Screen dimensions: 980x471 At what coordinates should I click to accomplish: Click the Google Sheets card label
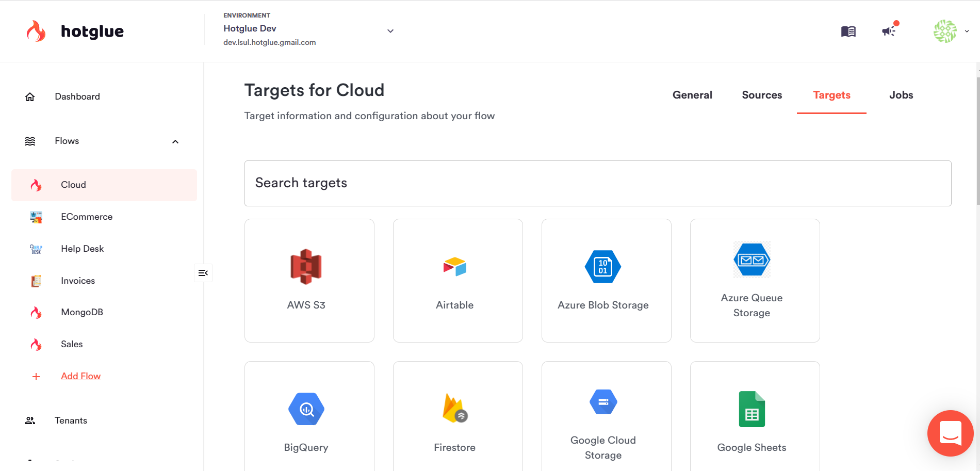click(752, 447)
